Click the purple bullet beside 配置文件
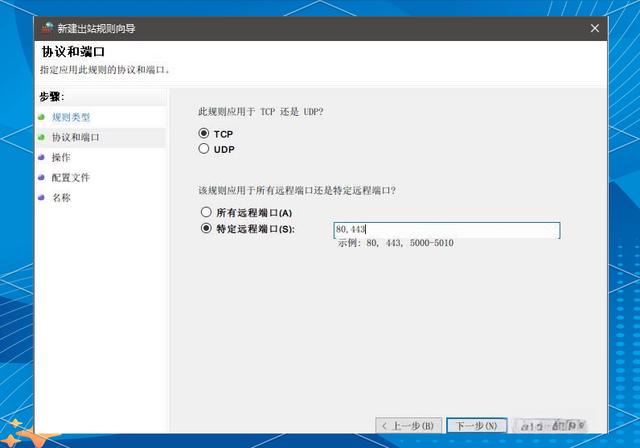The image size is (640, 448). 41,177
